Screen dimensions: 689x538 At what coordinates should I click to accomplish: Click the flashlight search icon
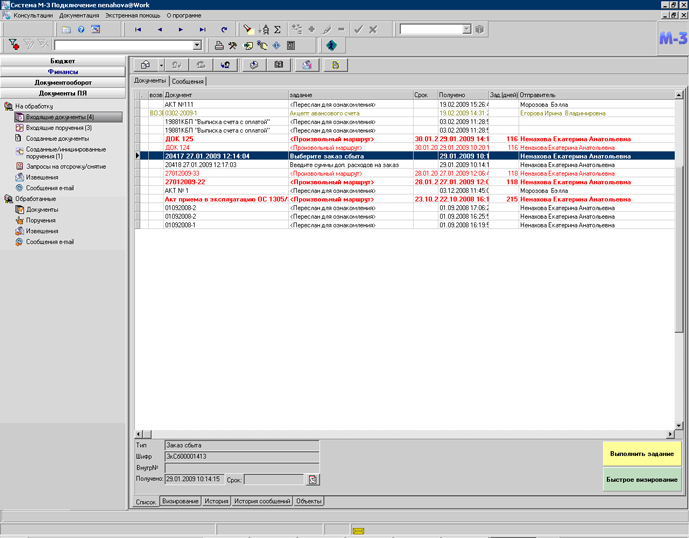[x=248, y=29]
